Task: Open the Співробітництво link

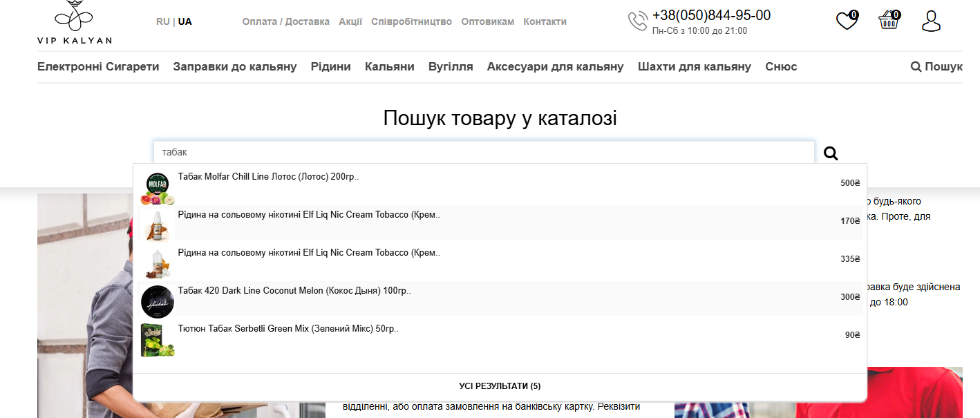Action: [411, 21]
